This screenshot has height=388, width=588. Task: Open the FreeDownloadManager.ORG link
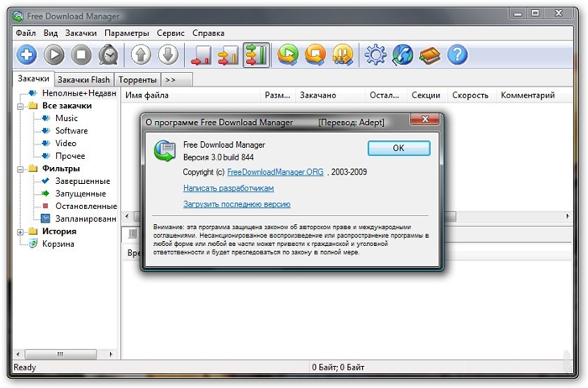[276, 172]
